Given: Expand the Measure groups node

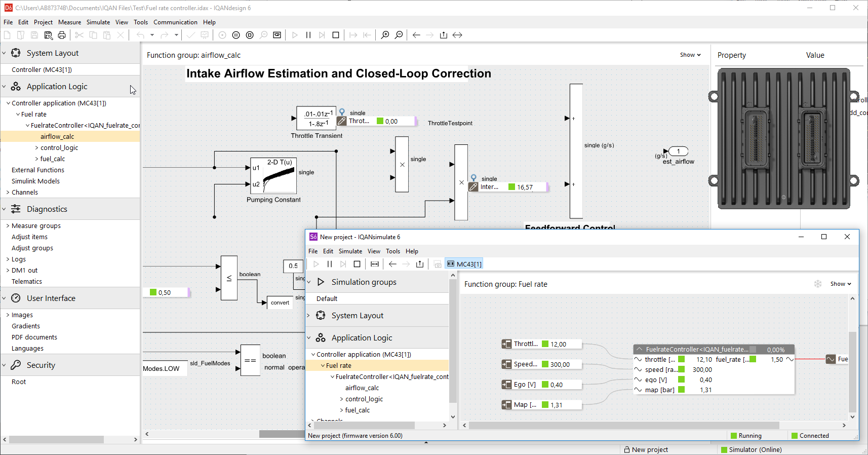Looking at the screenshot, I should click(x=8, y=226).
